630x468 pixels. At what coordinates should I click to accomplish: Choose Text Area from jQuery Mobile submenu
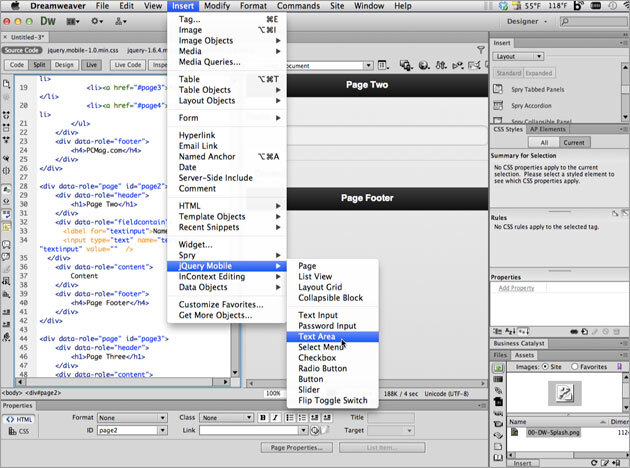coord(333,337)
